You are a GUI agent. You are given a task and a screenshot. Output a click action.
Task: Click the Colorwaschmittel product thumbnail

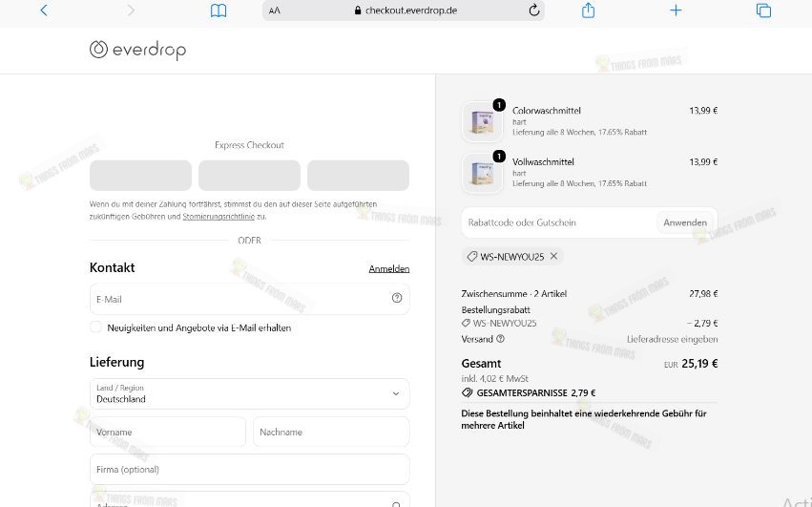482,122
